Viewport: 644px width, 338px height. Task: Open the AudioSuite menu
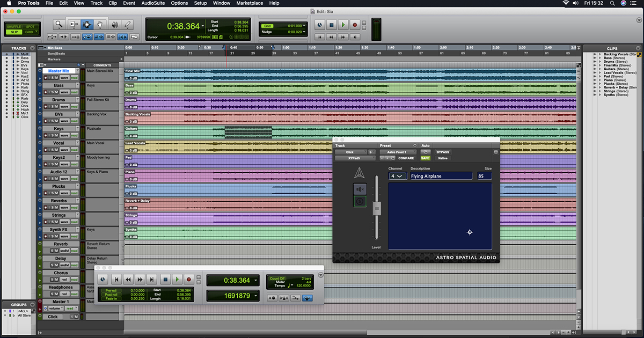pyautogui.click(x=153, y=3)
